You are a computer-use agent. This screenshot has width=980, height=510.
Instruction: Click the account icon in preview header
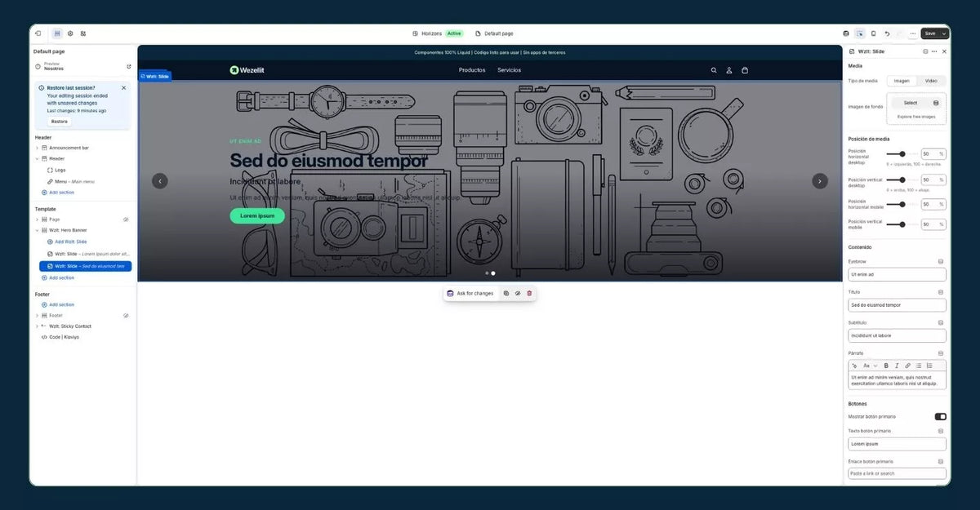(x=729, y=70)
